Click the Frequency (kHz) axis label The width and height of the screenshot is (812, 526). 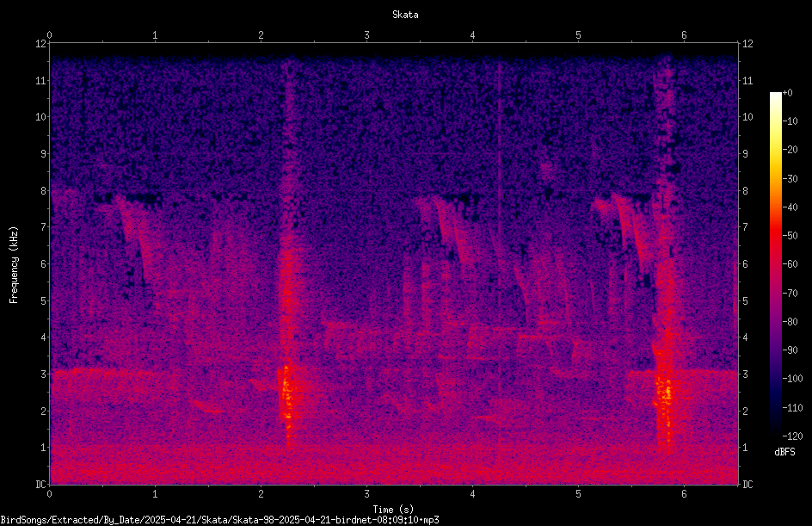[14, 265]
